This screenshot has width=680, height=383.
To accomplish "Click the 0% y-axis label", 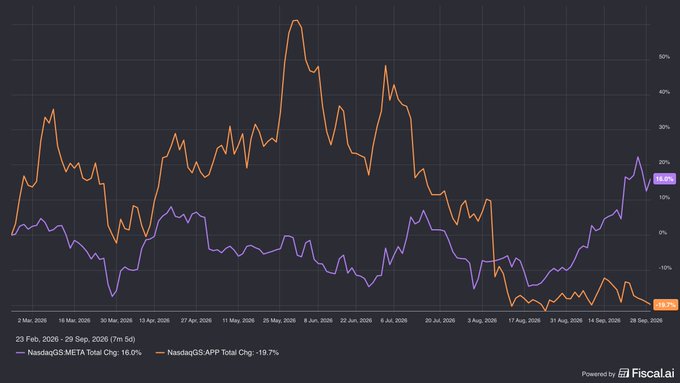I will [x=663, y=232].
